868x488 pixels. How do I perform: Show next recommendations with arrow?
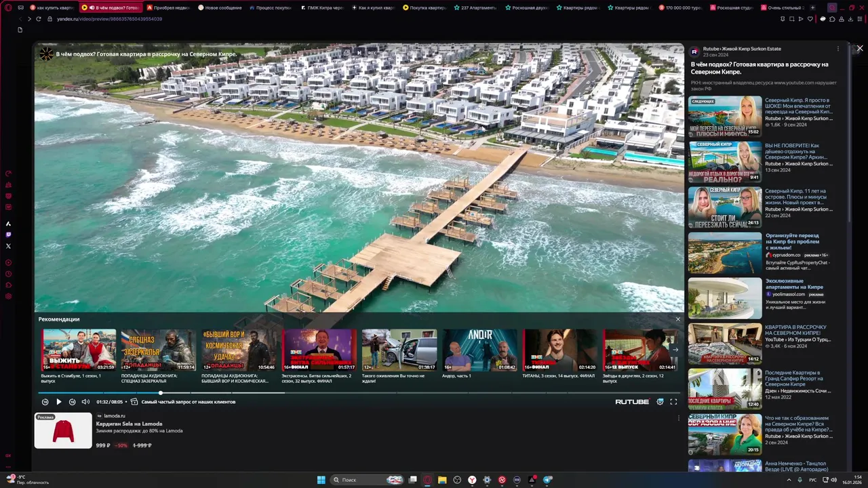pyautogui.click(x=675, y=350)
